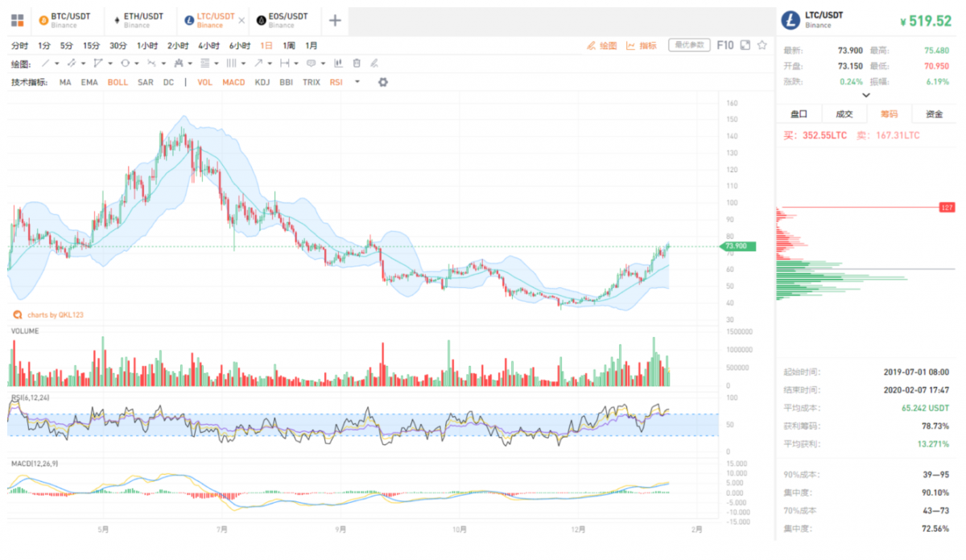Select the pitchfork drawing tool
This screenshot has width=966, height=560.
point(178,63)
